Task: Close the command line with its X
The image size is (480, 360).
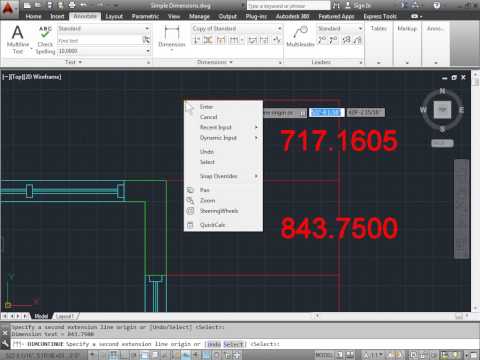Action: pos(5,333)
